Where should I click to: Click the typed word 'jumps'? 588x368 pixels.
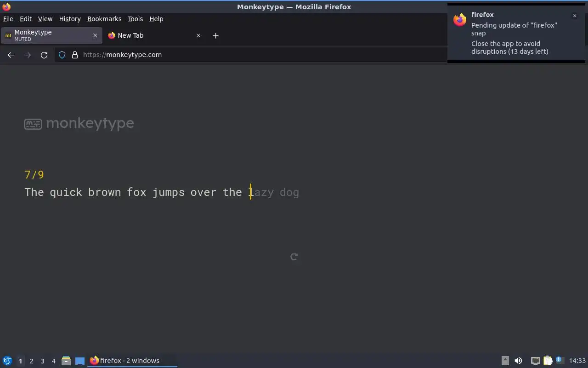[x=169, y=192]
